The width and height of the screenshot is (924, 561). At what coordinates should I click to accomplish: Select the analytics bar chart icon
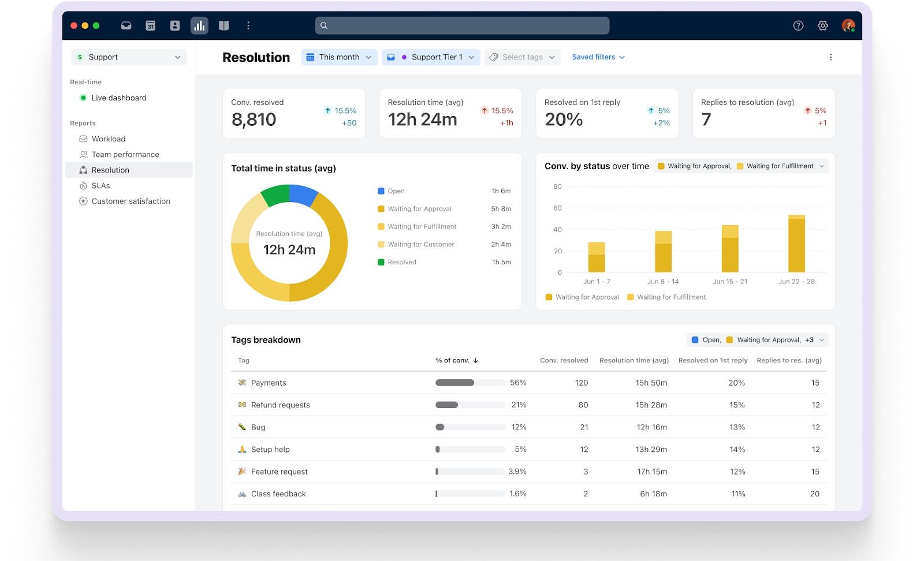click(x=199, y=25)
